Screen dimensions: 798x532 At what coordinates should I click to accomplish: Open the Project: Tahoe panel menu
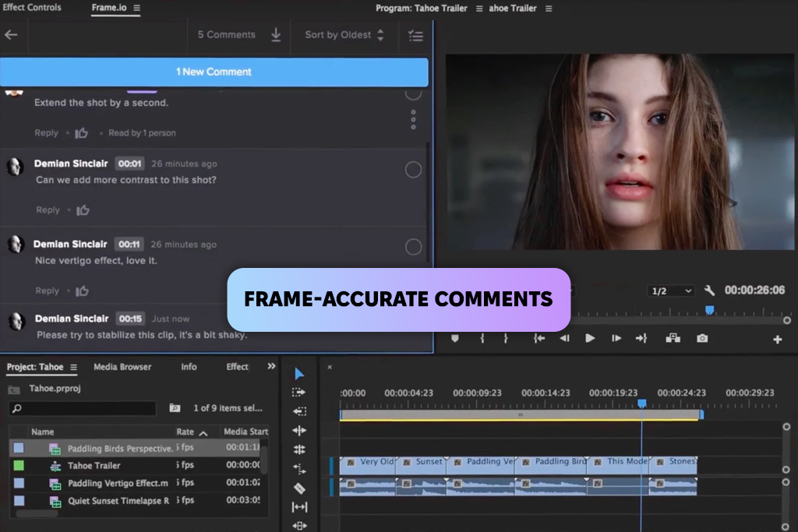coord(74,367)
